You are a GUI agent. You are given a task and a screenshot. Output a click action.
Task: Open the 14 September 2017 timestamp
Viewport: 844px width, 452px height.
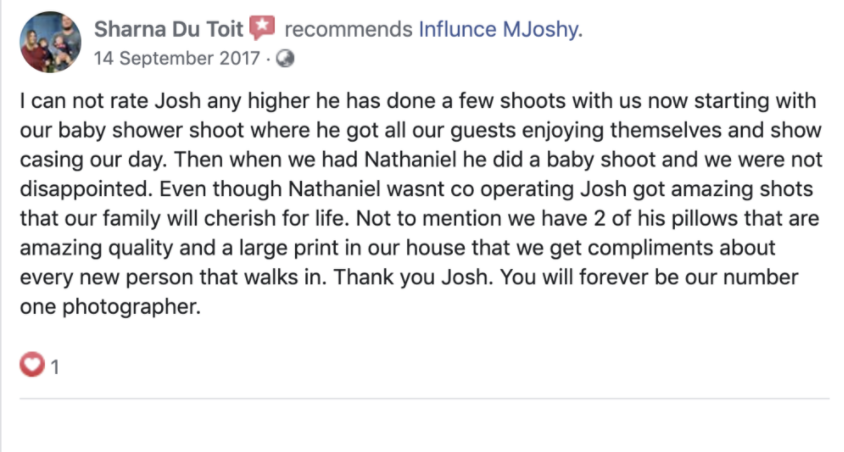177,58
